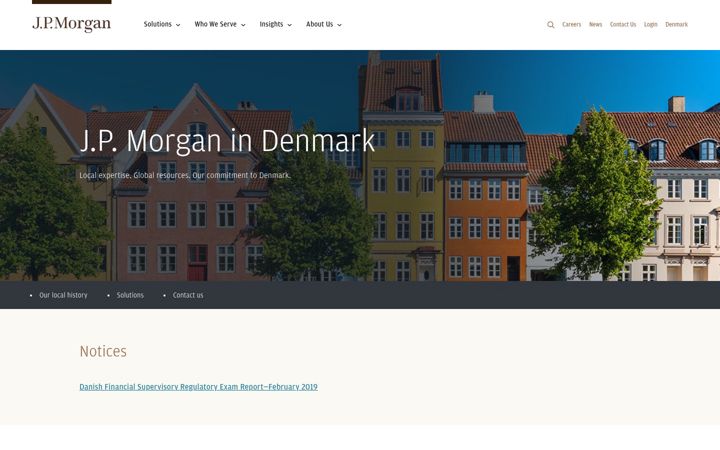This screenshot has width=720, height=450.
Task: Open the Careers link
Action: pyautogui.click(x=572, y=25)
